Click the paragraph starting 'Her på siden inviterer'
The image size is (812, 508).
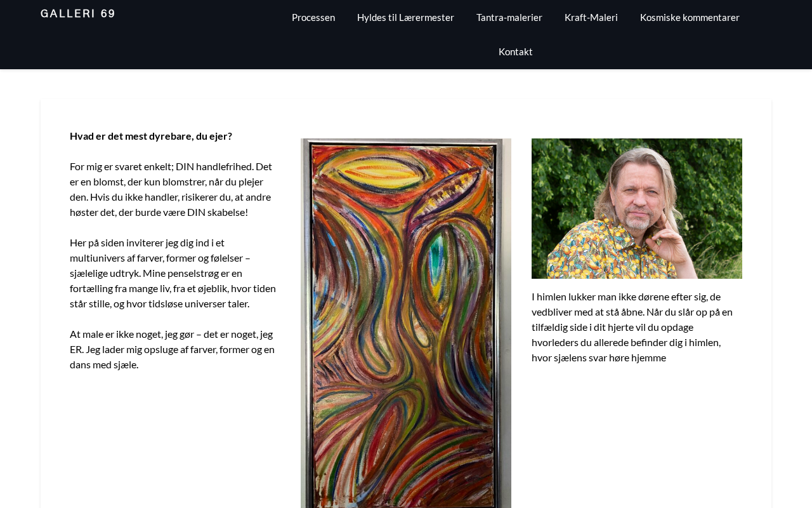click(x=173, y=273)
